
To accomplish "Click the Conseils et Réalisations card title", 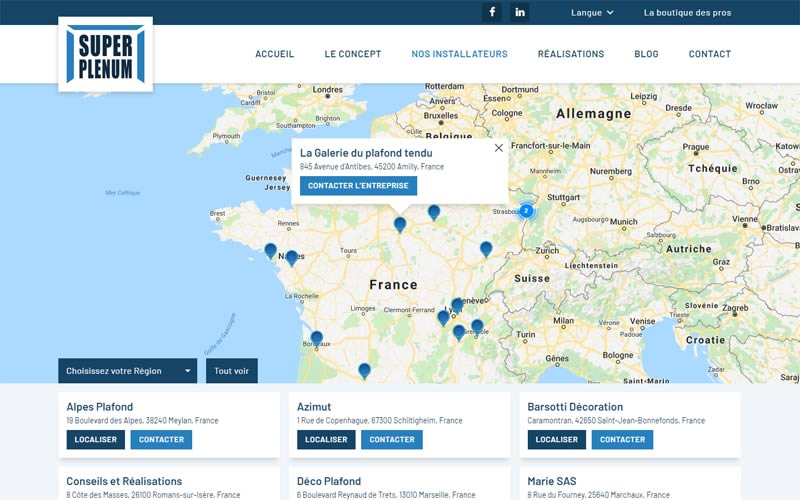I will coord(124,481).
